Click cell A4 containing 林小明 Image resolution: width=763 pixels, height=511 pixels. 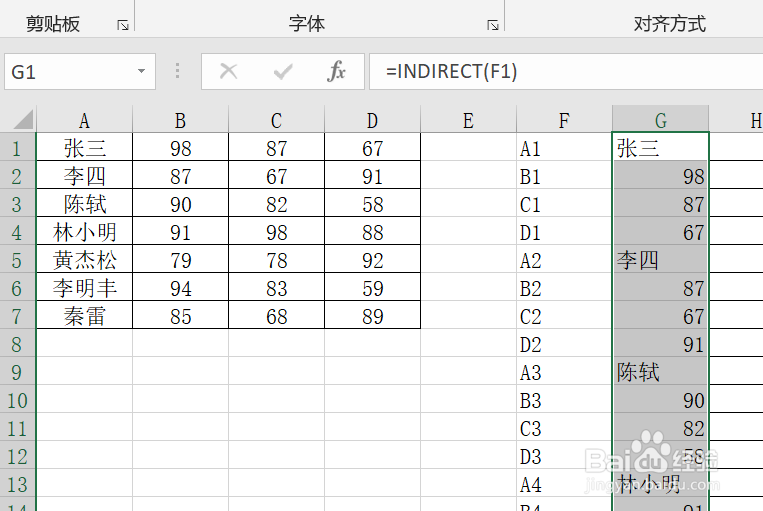(x=84, y=231)
